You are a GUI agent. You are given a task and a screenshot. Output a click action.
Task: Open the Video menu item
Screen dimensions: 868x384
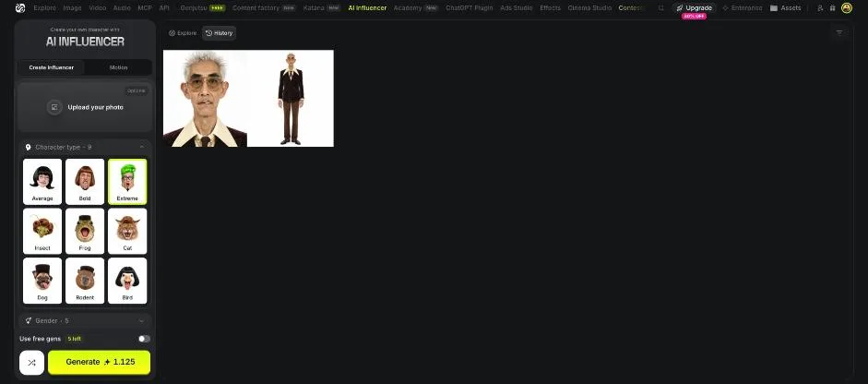tap(98, 7)
